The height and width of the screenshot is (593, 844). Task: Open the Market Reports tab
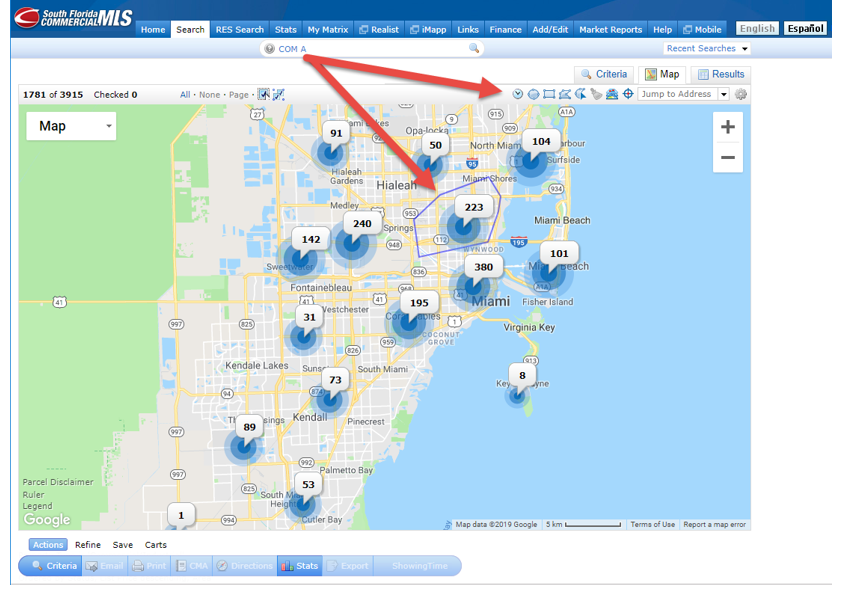[x=610, y=30]
